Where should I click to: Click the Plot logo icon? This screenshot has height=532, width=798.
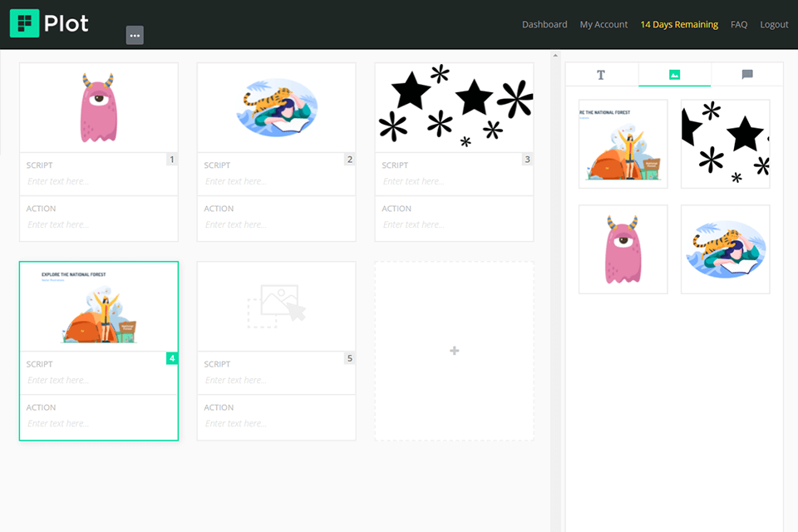pos(24,23)
